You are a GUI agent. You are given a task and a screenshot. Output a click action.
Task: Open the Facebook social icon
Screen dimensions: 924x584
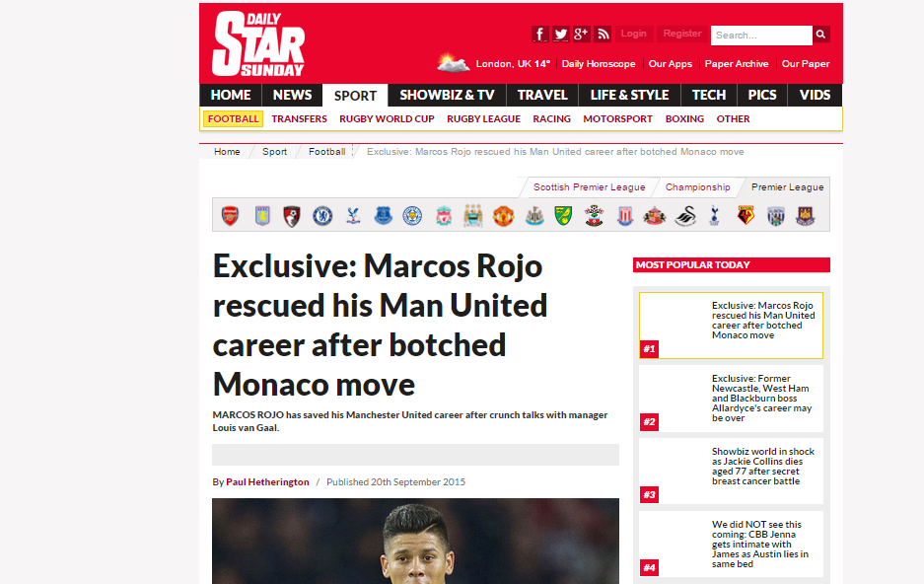point(539,35)
